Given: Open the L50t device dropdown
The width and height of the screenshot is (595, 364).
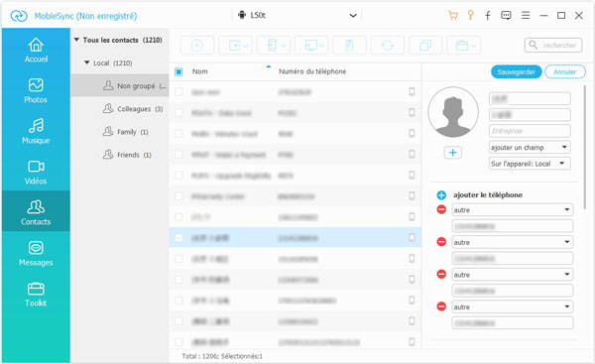Looking at the screenshot, I should pos(297,15).
